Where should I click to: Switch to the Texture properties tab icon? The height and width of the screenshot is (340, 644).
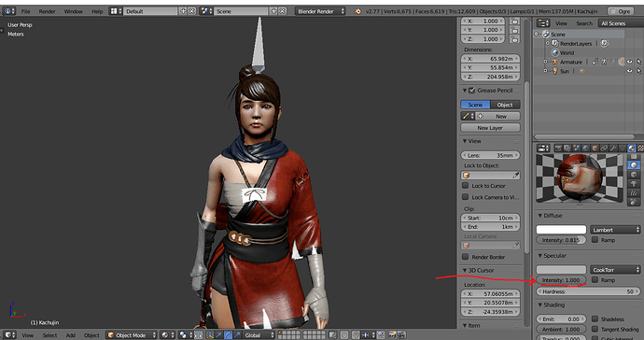(640, 149)
